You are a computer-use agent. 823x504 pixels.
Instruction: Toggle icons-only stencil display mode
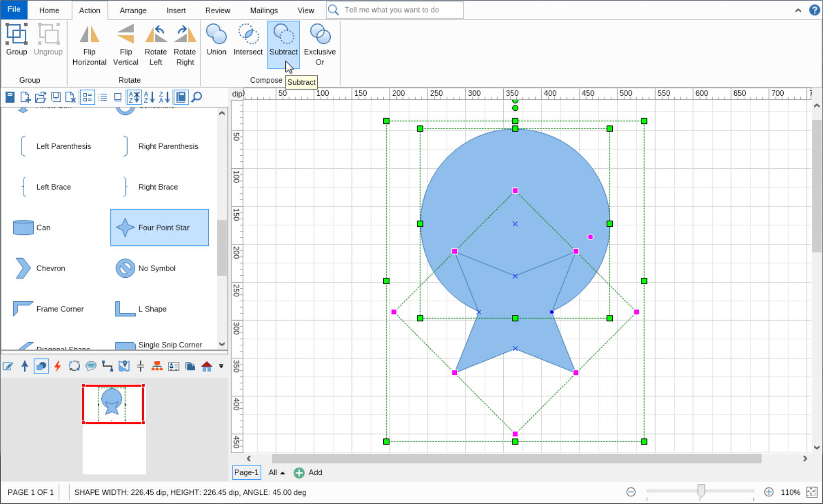tap(117, 97)
